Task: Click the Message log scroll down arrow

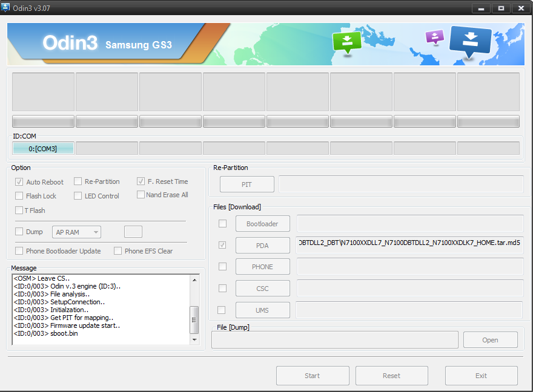Action: [194, 340]
